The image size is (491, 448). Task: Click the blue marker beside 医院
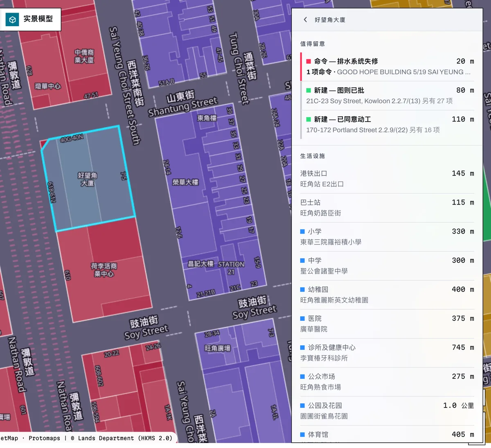(302, 319)
